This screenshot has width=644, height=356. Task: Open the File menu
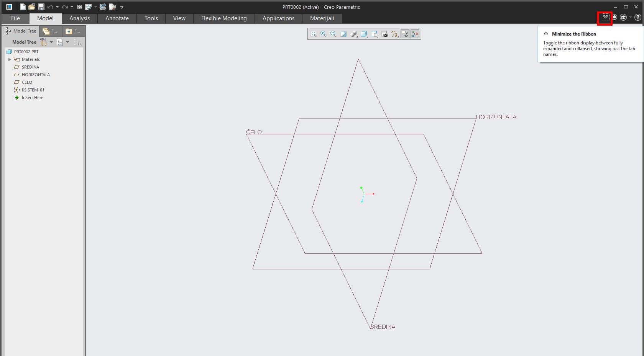pos(15,18)
